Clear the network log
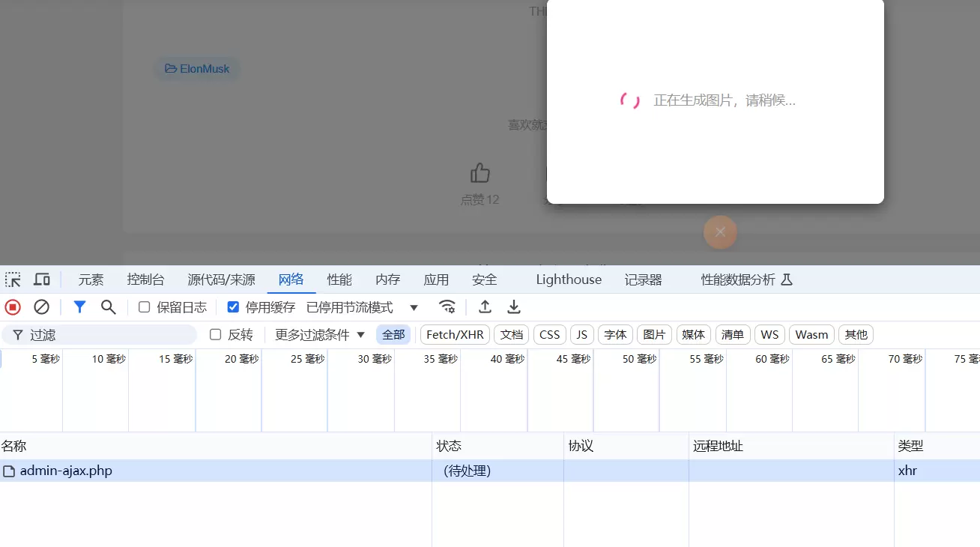This screenshot has width=980, height=547. (x=42, y=307)
